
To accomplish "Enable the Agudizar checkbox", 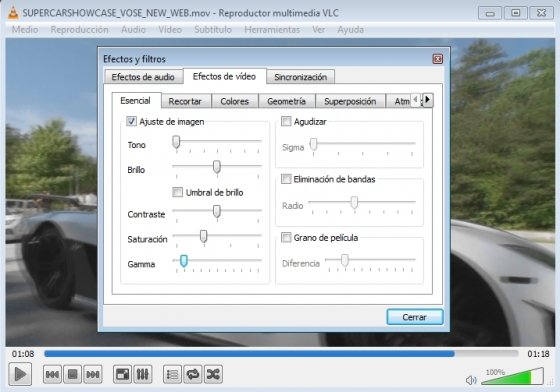I will pyautogui.click(x=286, y=121).
